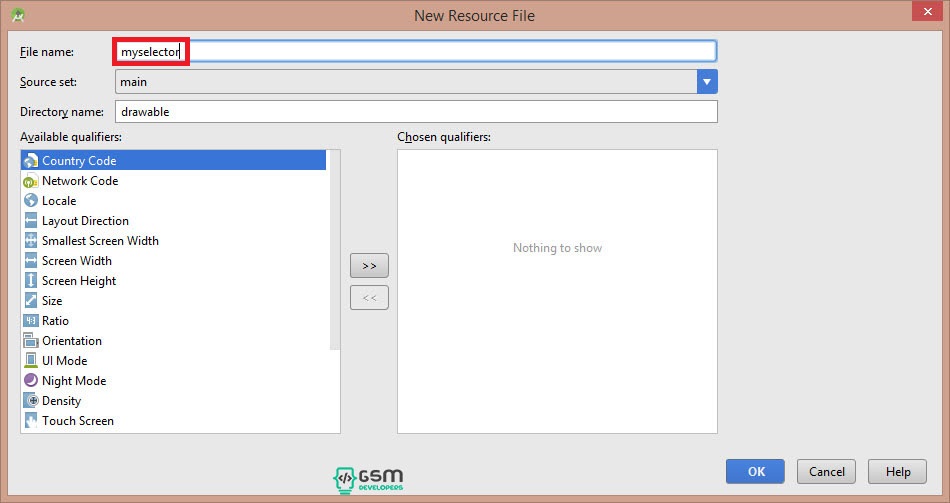Click the << remove qualifier button
The width and height of the screenshot is (950, 503).
point(369,298)
